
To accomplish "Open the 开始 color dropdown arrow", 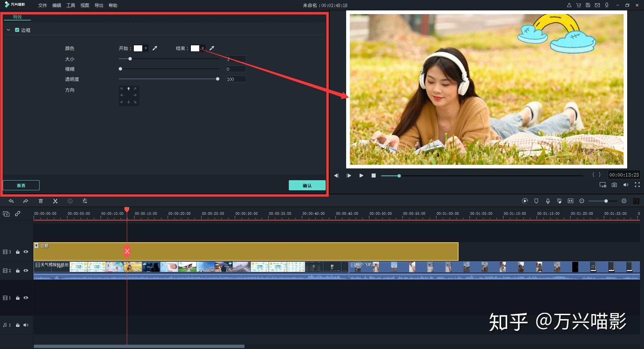I will point(145,48).
